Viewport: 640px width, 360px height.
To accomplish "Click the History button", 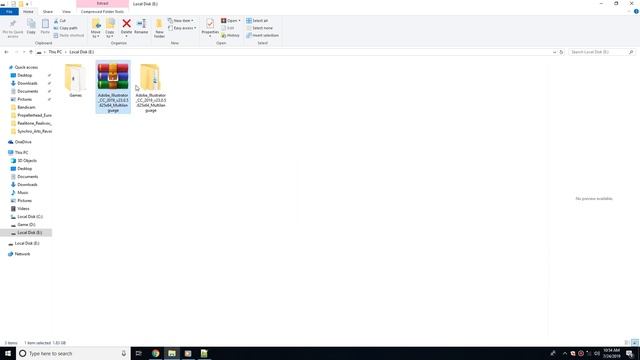I will (x=231, y=36).
